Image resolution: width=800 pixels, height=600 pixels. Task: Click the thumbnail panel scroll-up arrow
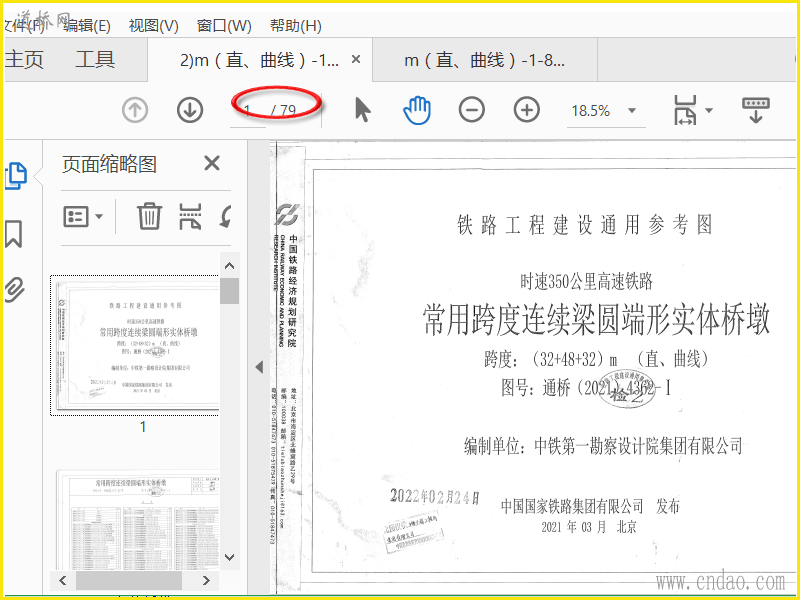230,266
